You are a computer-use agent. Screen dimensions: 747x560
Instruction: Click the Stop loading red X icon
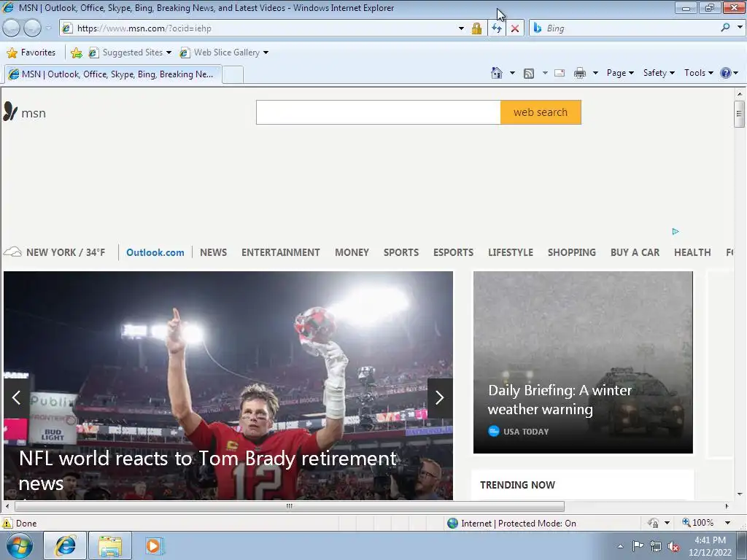point(515,28)
